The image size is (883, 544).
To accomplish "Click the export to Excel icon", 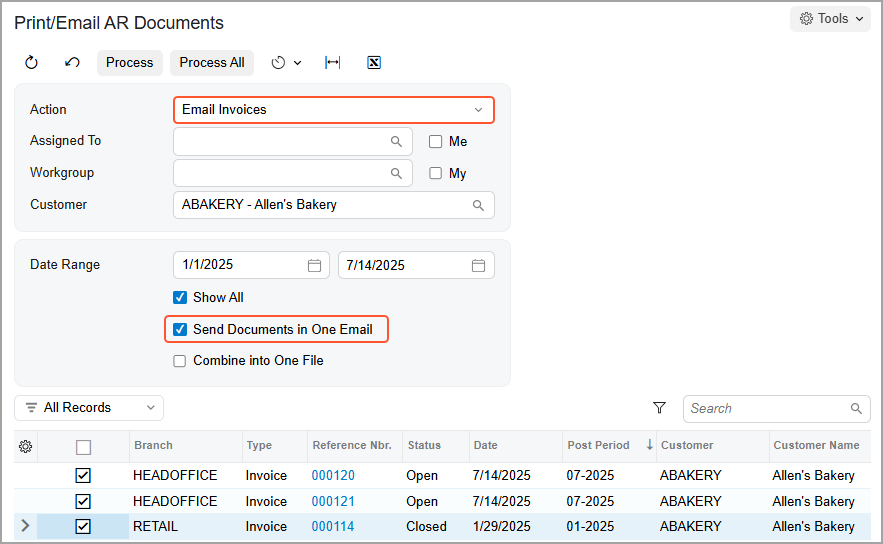I will [x=374, y=63].
